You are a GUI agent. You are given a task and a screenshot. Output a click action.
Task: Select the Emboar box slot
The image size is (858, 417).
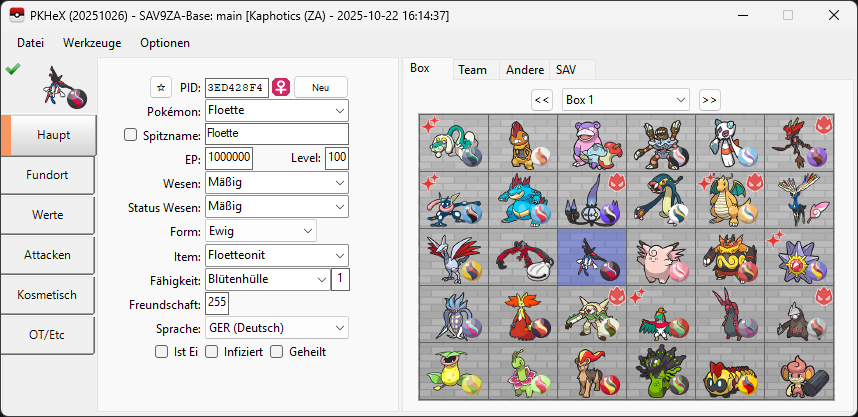pyautogui.click(x=731, y=257)
